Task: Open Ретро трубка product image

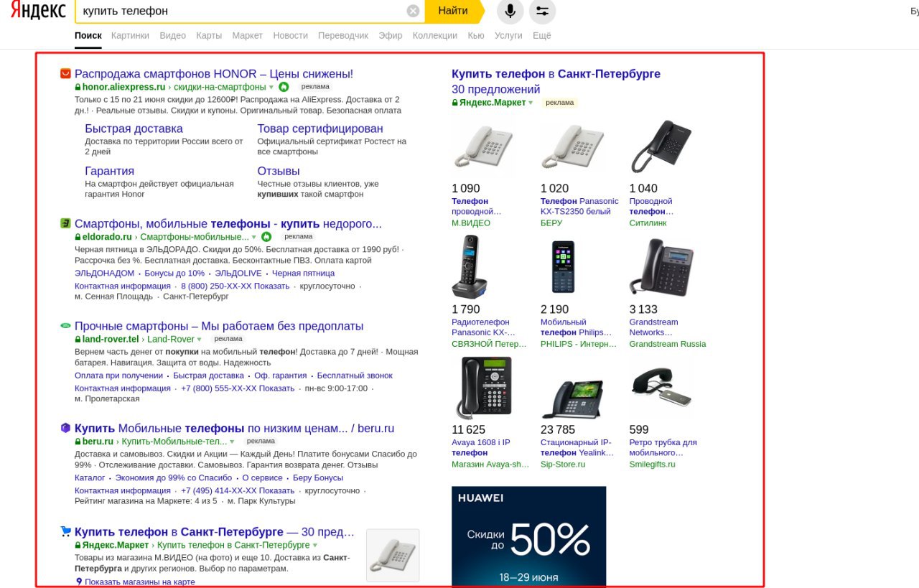Action: 661,388
